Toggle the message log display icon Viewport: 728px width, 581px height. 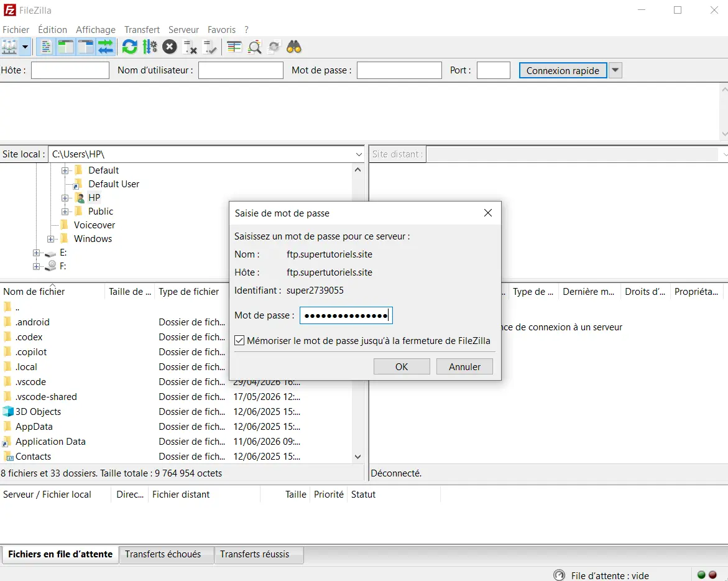click(46, 47)
